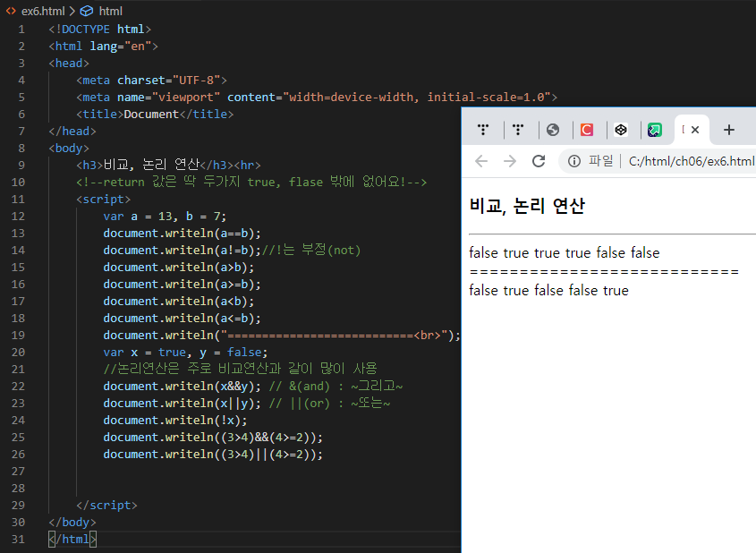Click the document.writeln(a>b) line
This screenshot has height=553, width=756.
click(x=178, y=267)
